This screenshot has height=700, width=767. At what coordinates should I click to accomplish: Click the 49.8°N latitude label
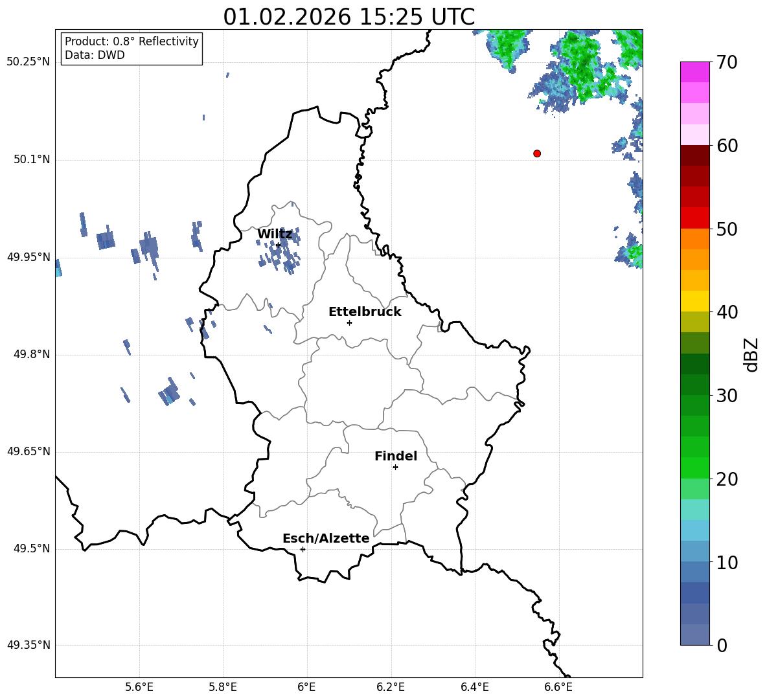click(32, 354)
